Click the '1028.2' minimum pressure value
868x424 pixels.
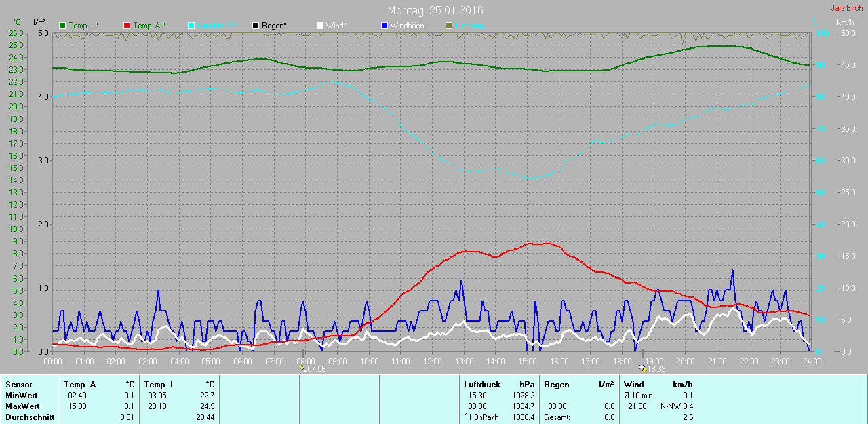pyautogui.click(x=522, y=396)
